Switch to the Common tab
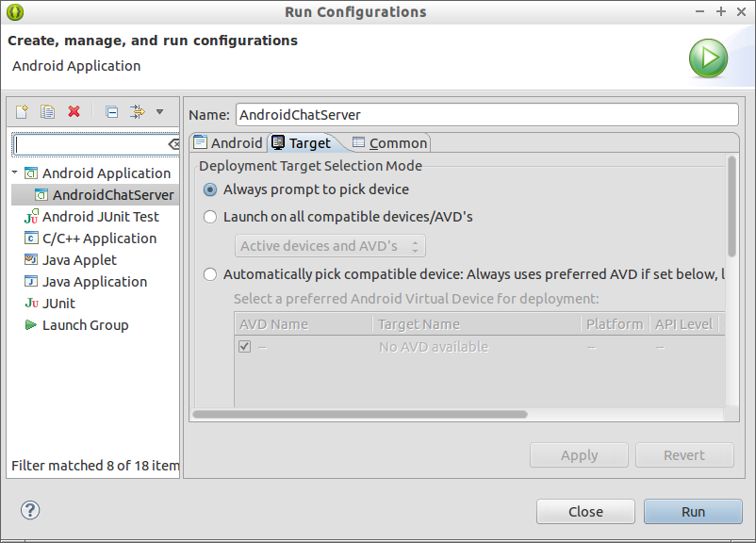Screen dimensions: 756x543 [x=389, y=142]
